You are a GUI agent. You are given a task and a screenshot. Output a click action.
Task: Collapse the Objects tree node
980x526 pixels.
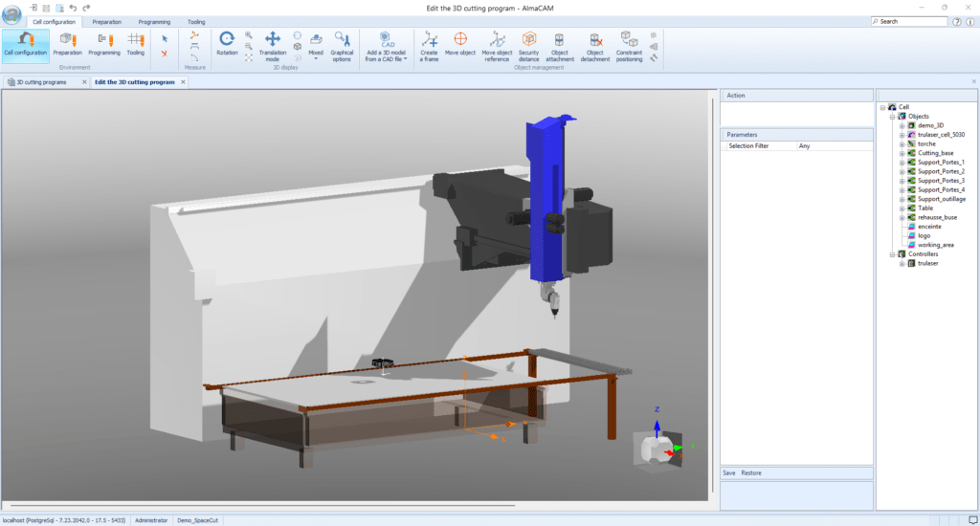[892, 116]
